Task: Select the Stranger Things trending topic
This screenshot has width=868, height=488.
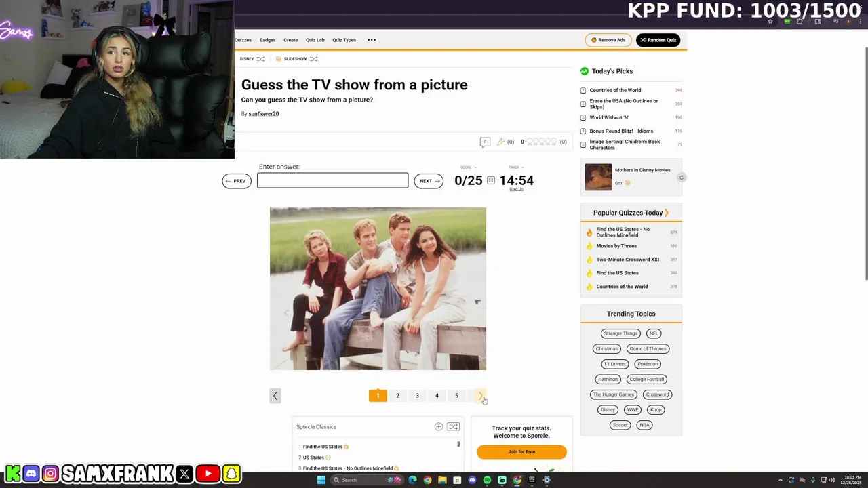Action: (x=620, y=333)
